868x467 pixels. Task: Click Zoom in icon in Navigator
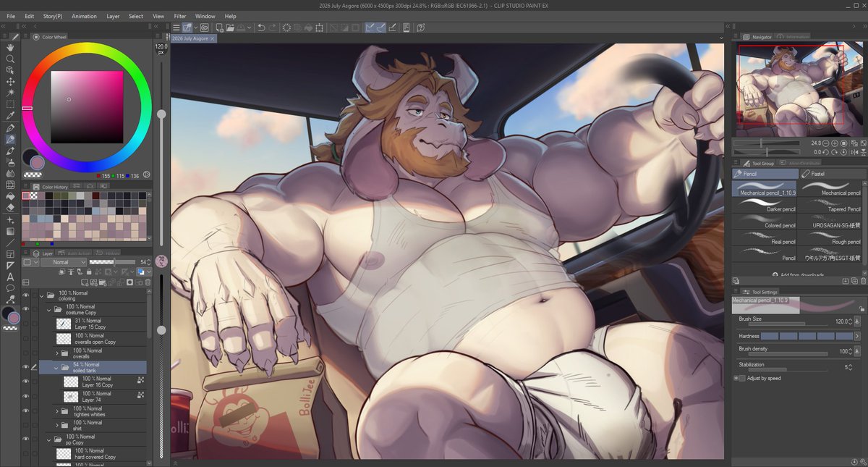(835, 143)
